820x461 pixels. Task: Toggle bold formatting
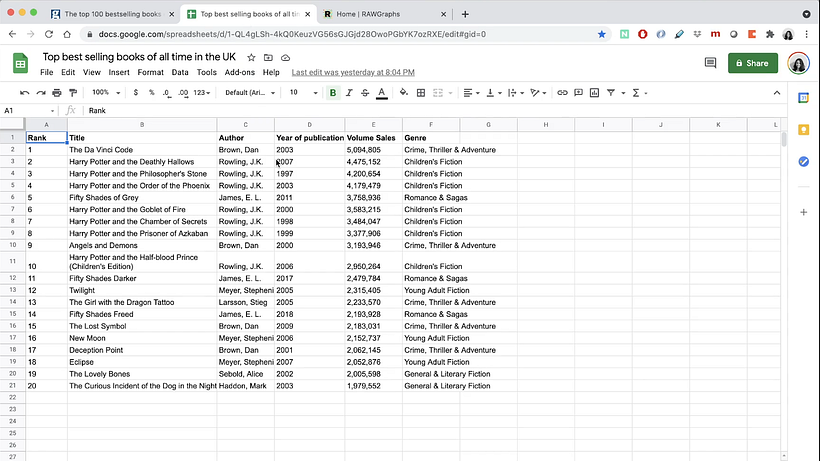[333, 93]
